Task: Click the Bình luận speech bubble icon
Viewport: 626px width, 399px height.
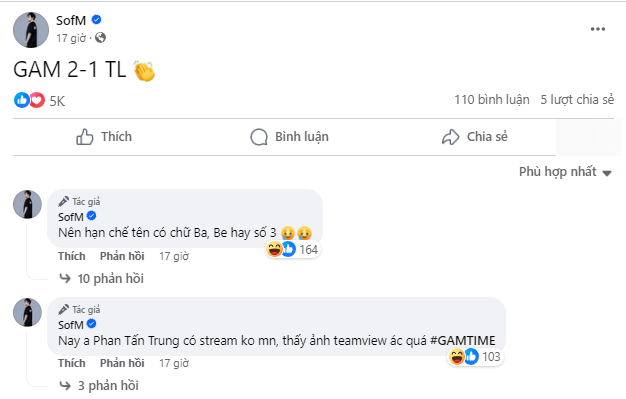Action: 259,137
